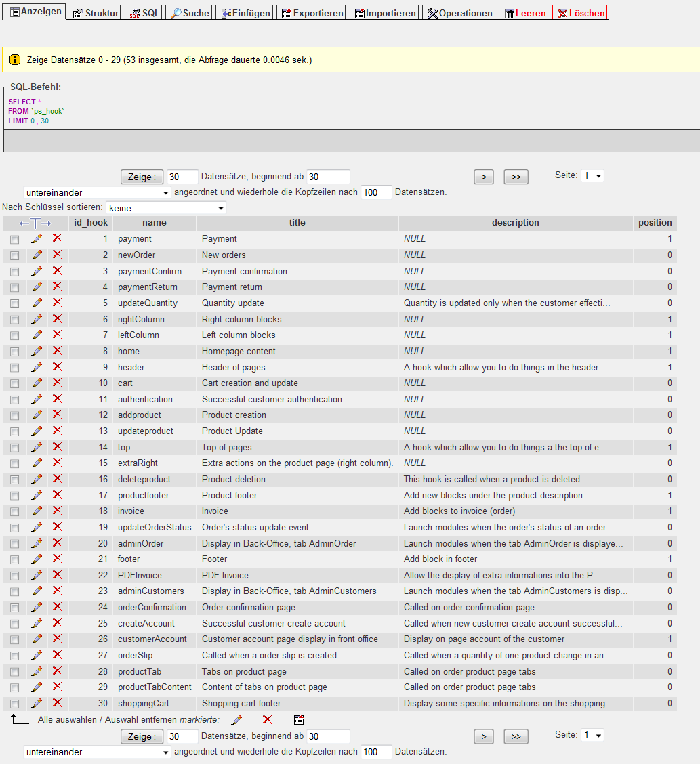Screen dimensions: 700x764
Task: Edit the updateQuantity row with pencil icon
Action: point(37,303)
